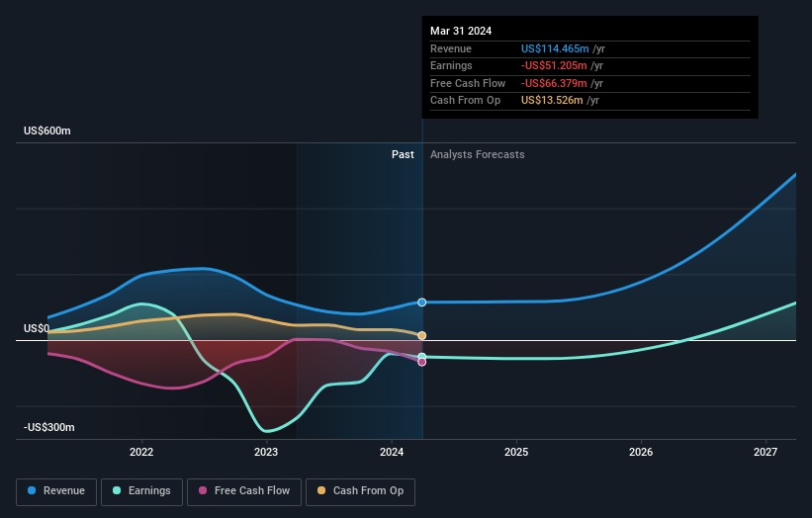This screenshot has width=812, height=518.
Task: Click the Analysts Forecasts label
Action: [x=478, y=154]
